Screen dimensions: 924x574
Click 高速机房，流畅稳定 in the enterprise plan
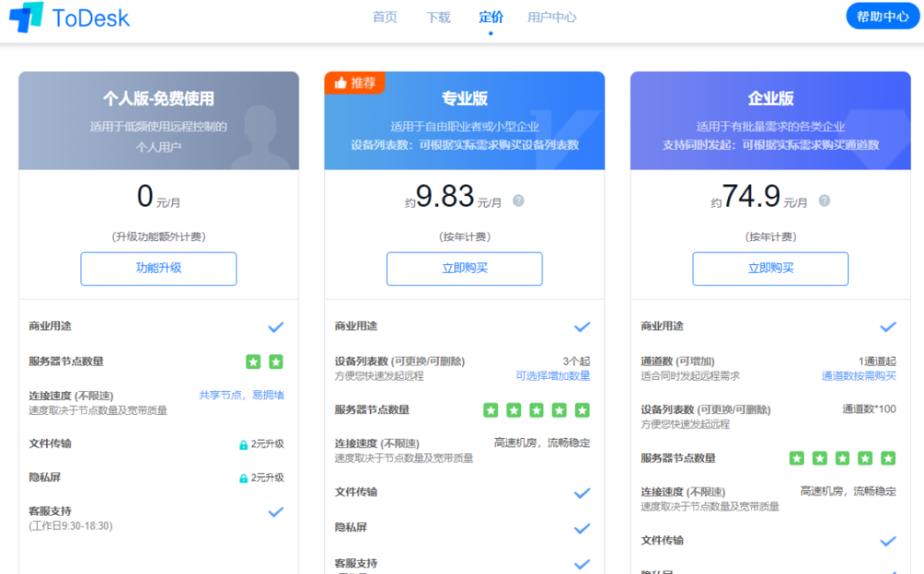(x=848, y=491)
